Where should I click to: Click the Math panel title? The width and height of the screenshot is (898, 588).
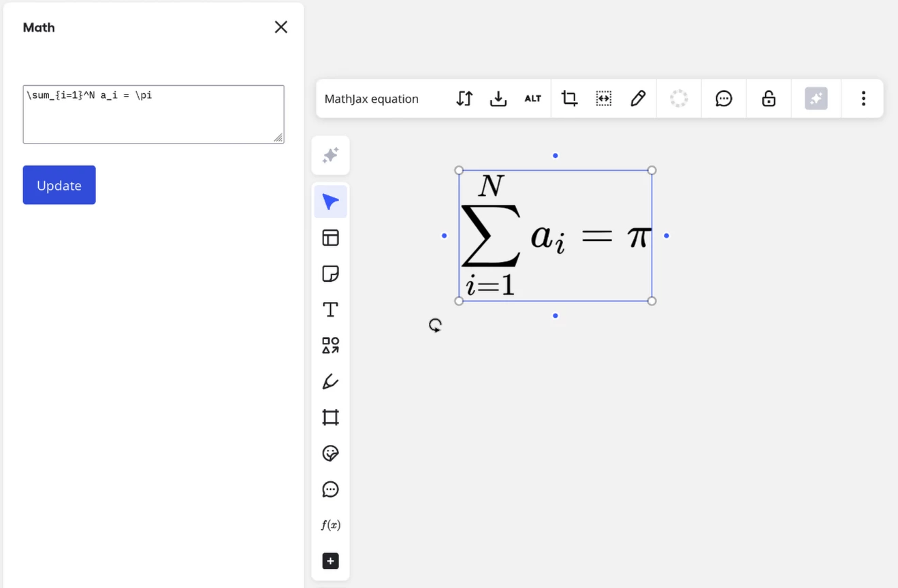(39, 27)
